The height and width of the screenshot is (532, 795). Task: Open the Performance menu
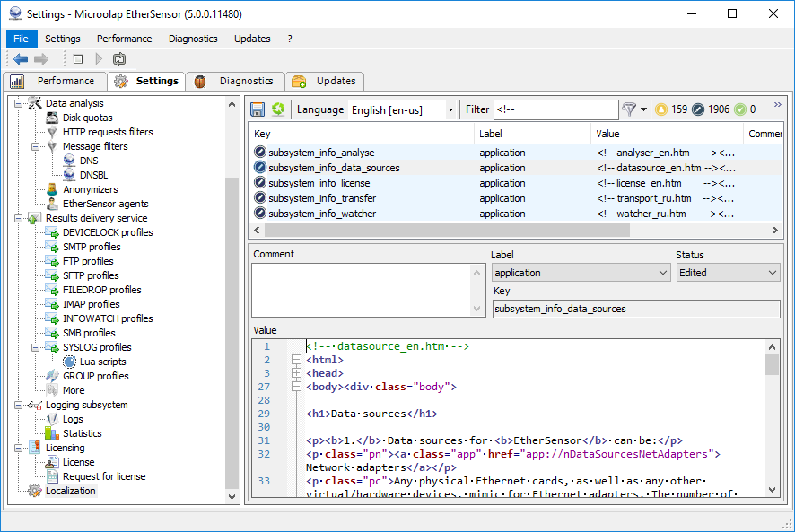(124, 39)
